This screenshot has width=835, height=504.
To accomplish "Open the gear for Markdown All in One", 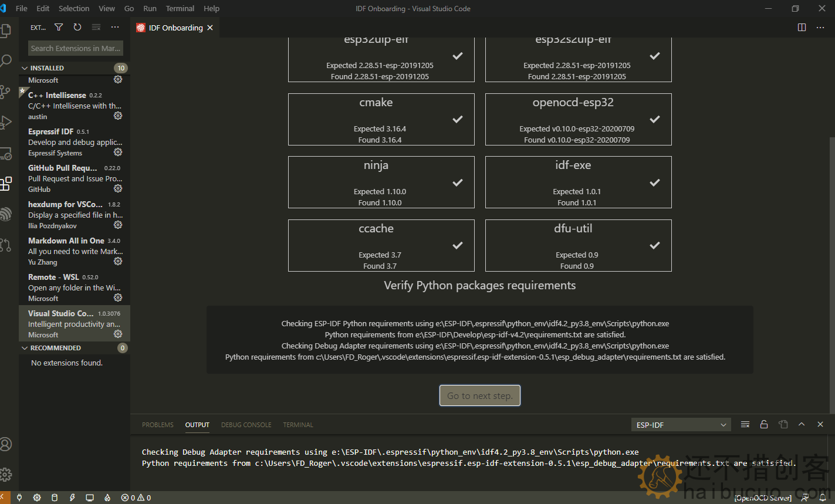I will pyautogui.click(x=118, y=261).
